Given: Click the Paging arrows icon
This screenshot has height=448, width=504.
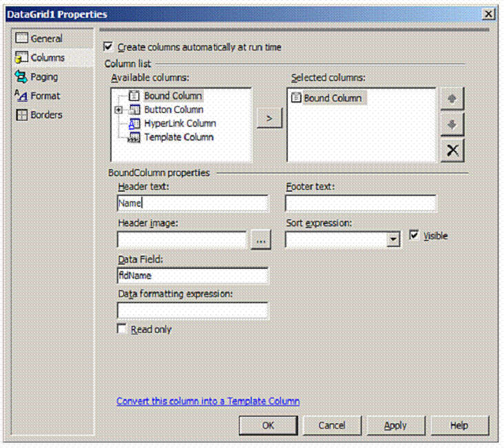Looking at the screenshot, I should click(21, 77).
